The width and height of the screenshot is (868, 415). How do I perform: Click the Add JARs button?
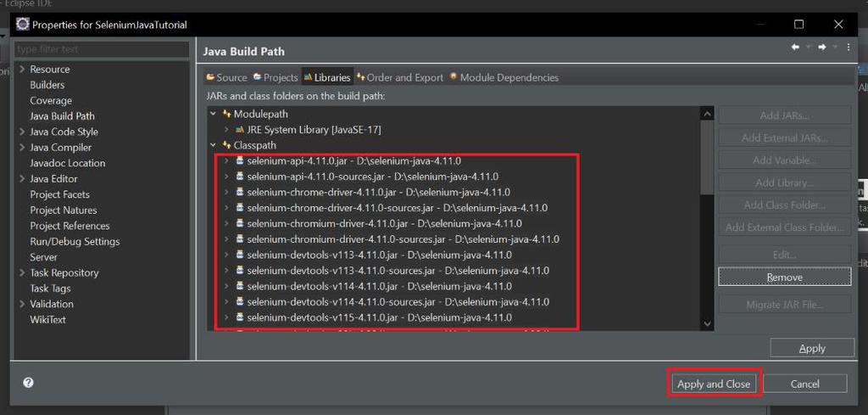point(784,115)
